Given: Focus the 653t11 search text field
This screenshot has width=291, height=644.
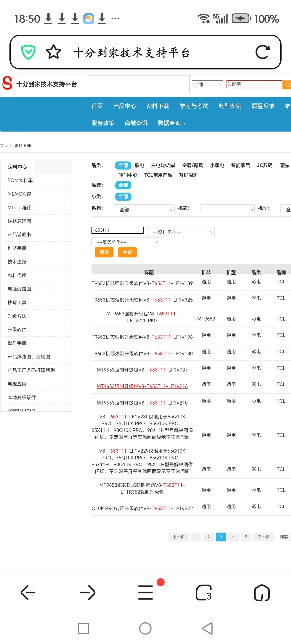Looking at the screenshot, I should pyautogui.click(x=118, y=230).
